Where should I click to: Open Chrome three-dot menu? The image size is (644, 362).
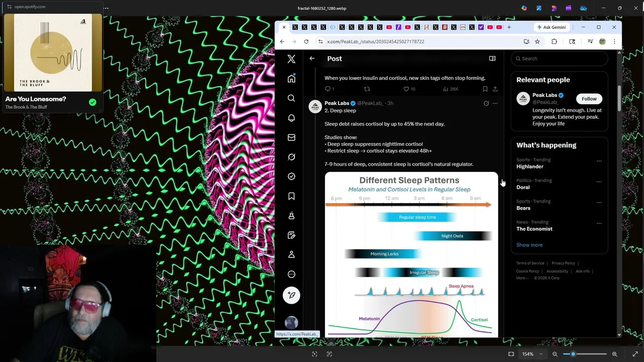tap(614, 42)
